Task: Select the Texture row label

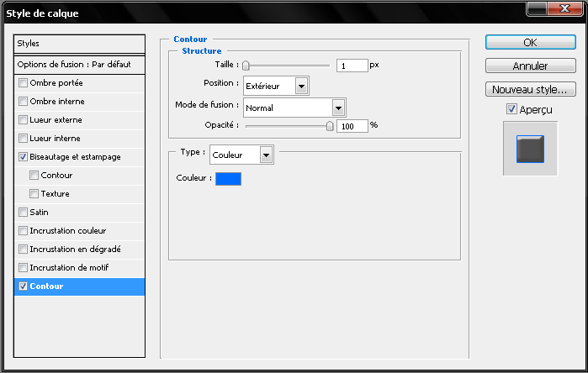Action: [x=56, y=193]
